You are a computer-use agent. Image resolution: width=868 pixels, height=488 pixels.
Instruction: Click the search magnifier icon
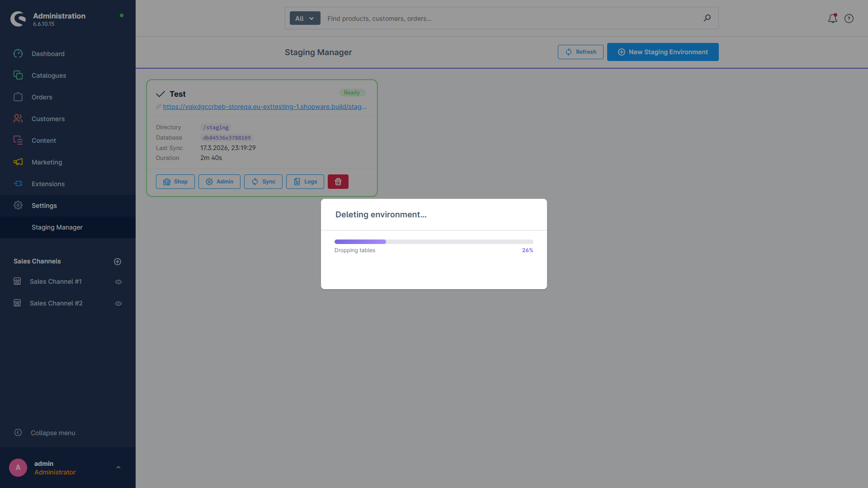[707, 18]
